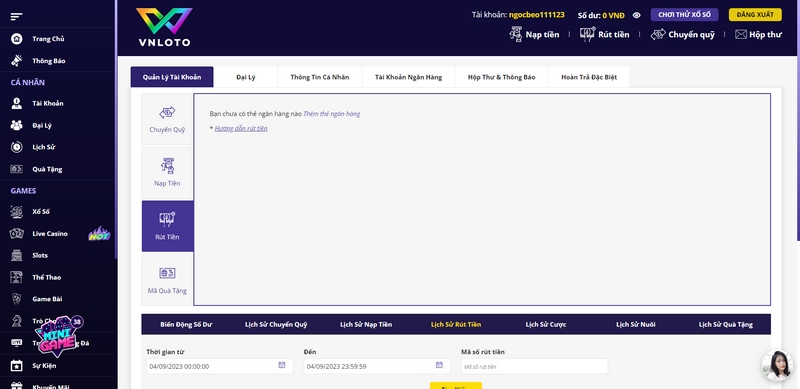Open the Hướng dẫn rút tiền link
Image resolution: width=800 pixels, height=389 pixels.
(x=241, y=129)
